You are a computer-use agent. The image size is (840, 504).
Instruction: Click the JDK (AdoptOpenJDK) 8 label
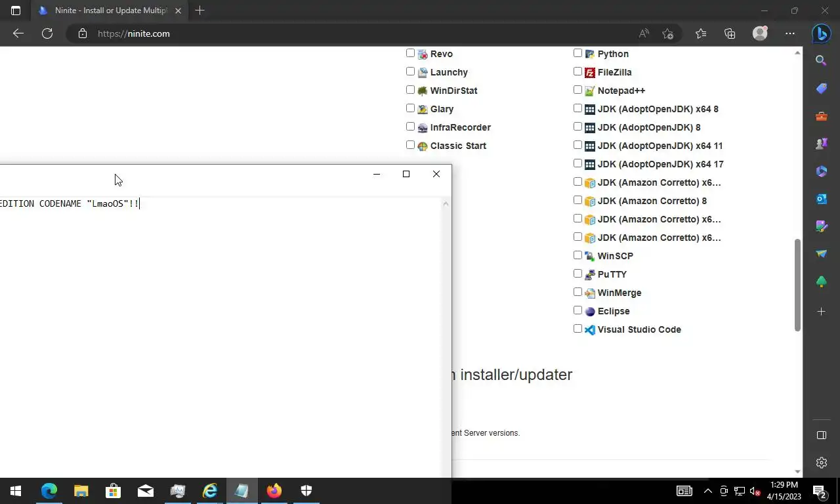649,127
